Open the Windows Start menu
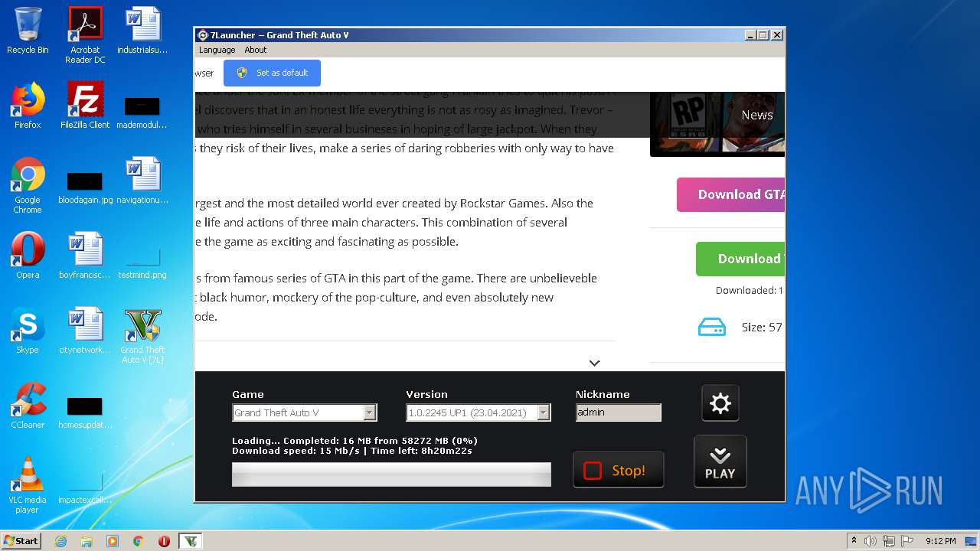The width and height of the screenshot is (980, 551). (x=21, y=540)
